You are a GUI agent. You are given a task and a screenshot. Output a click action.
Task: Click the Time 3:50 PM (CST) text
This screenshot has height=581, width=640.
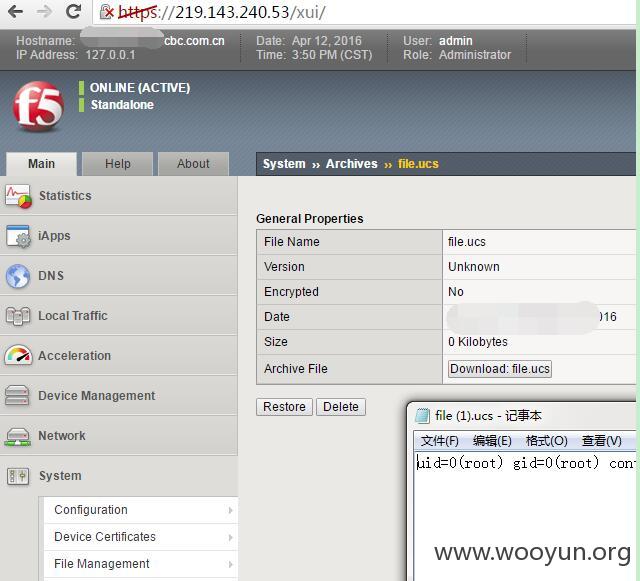(x=331, y=55)
